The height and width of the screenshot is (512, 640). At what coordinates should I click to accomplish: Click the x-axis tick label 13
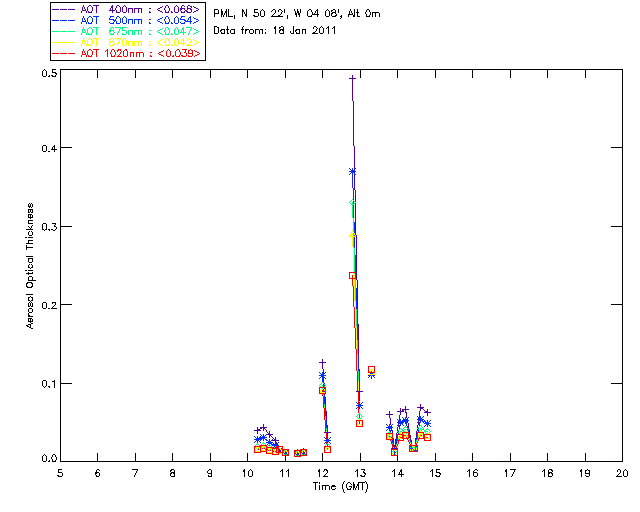coord(360,474)
